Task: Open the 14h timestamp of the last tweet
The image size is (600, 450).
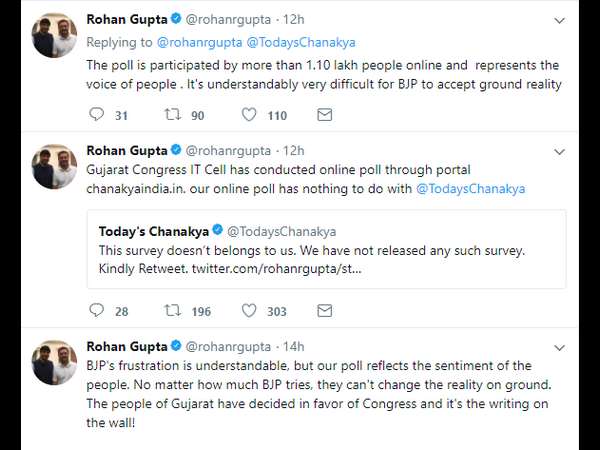Action: pyautogui.click(x=294, y=347)
